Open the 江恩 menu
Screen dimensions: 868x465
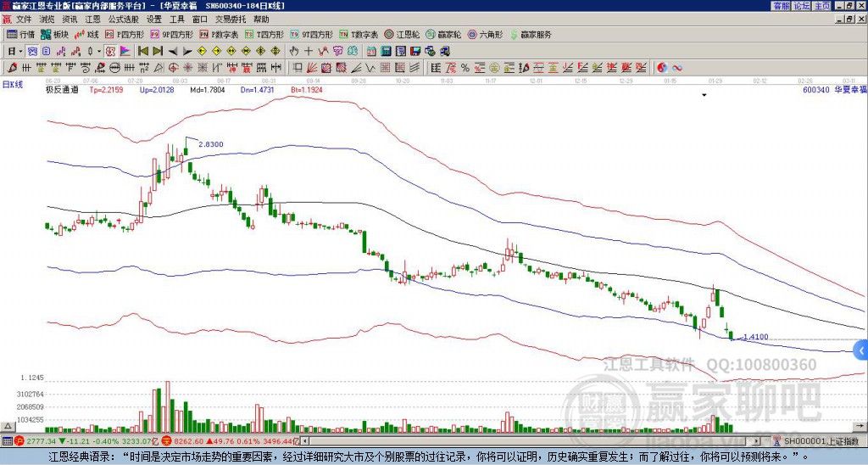pyautogui.click(x=92, y=20)
